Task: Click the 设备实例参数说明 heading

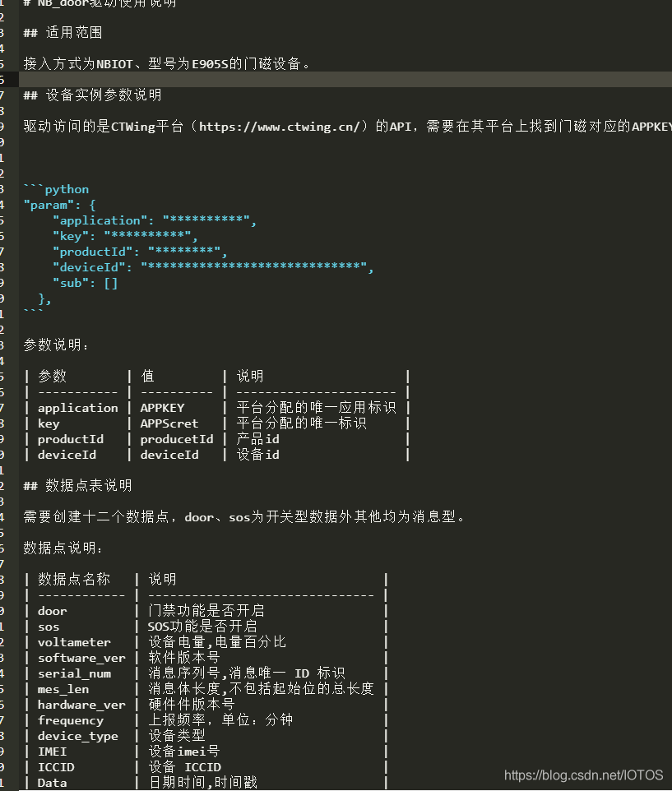Action: [x=104, y=95]
